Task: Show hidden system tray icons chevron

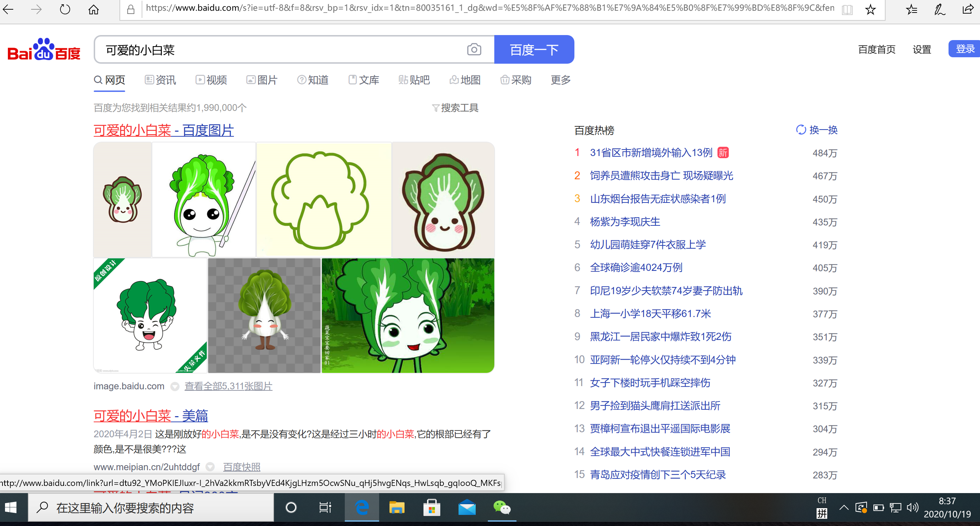Action: coord(844,507)
